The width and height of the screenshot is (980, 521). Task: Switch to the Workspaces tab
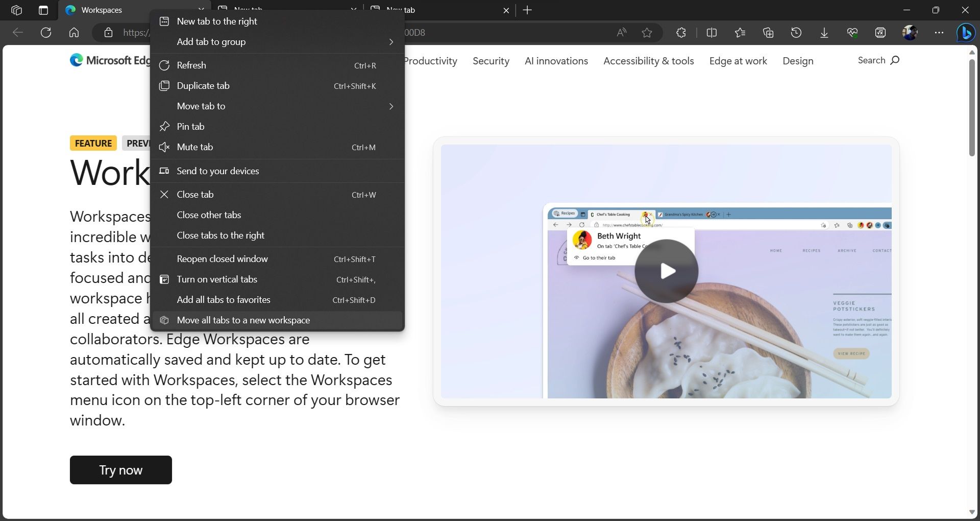pos(102,10)
